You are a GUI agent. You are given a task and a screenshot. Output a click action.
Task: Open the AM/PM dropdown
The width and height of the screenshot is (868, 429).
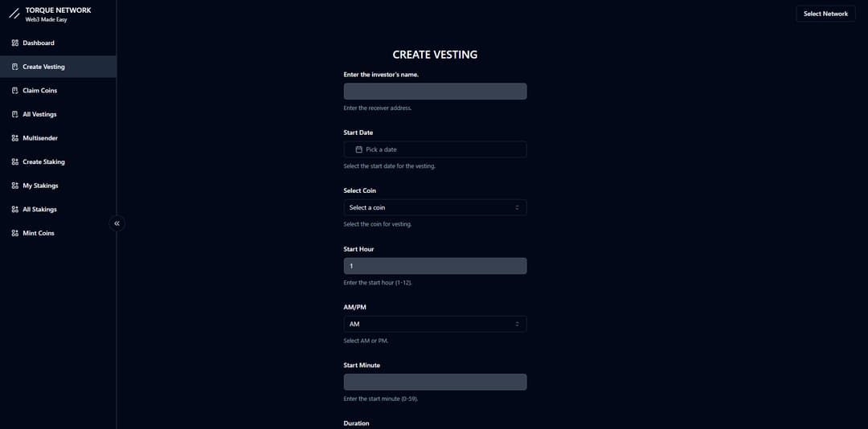click(x=435, y=324)
